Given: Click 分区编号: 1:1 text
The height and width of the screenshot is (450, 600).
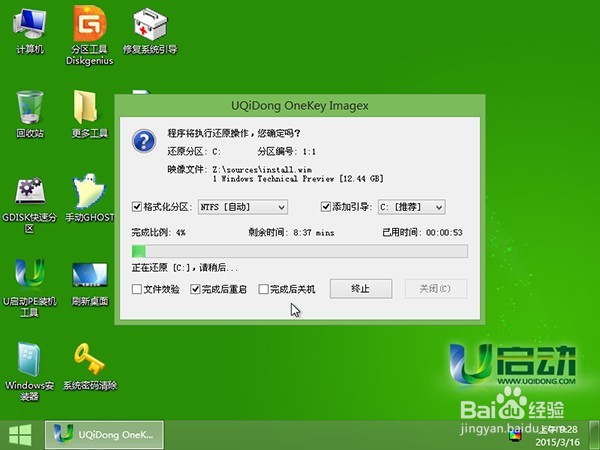Looking at the screenshot, I should pos(287,152).
